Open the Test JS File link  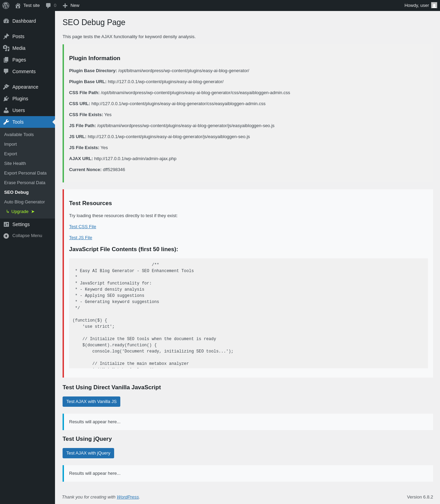tap(80, 238)
